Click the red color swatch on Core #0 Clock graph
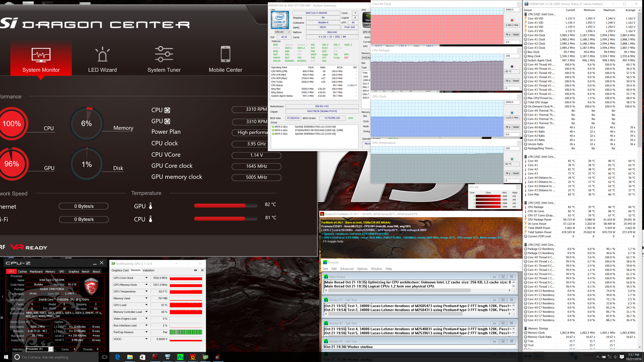644x362 pixels. 512,20
